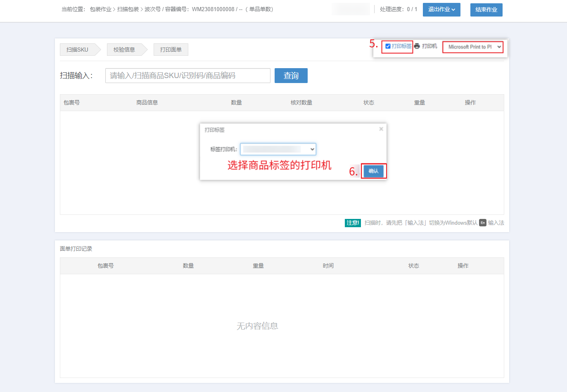
Task: Switch to the 校验信息 step
Action: tap(124, 50)
